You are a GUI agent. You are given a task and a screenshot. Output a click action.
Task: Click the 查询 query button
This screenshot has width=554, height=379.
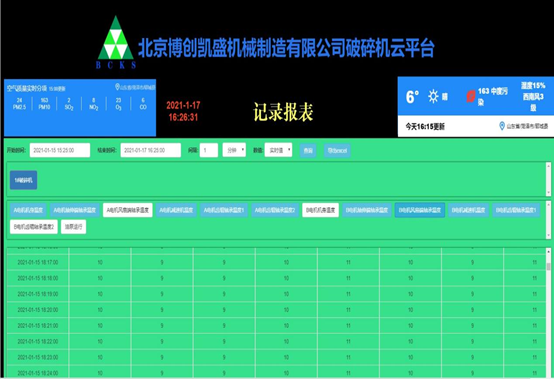(308, 150)
